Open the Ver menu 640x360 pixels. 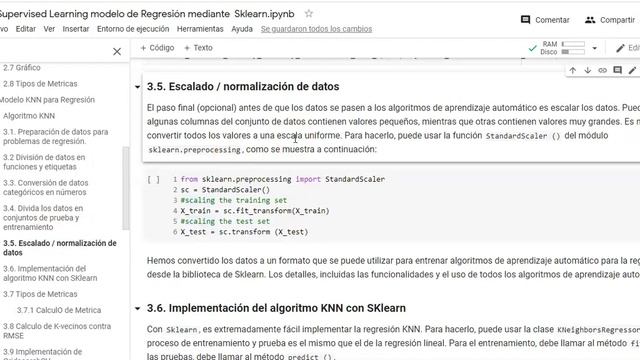[49, 29]
